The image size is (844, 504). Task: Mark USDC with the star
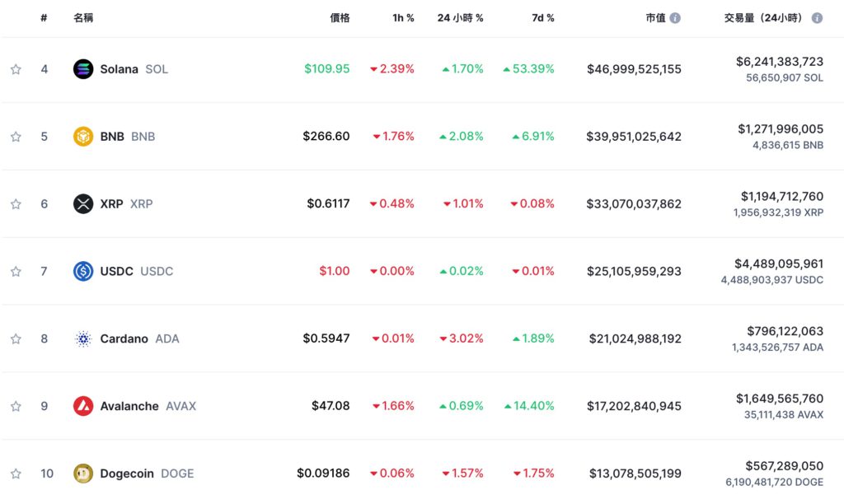click(x=16, y=271)
